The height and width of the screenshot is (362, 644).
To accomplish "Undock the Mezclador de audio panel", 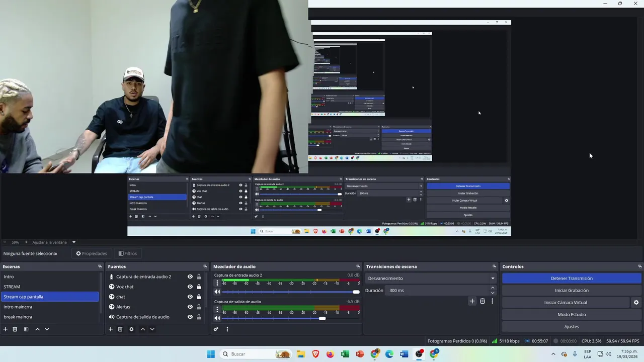I will click(358, 266).
